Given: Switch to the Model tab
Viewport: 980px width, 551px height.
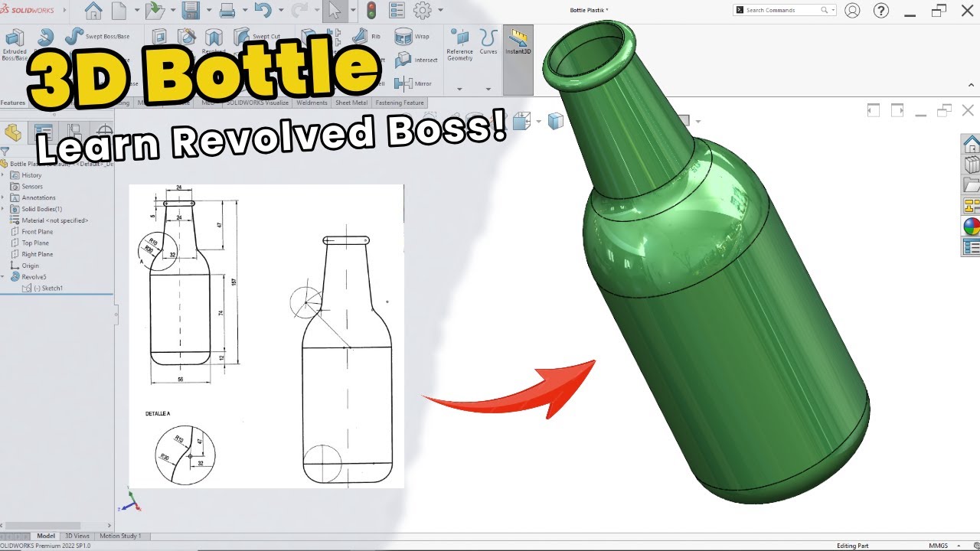Looking at the screenshot, I should [x=46, y=536].
